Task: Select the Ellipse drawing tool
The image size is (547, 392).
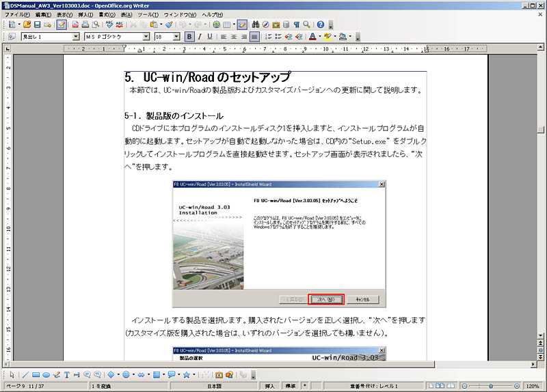Action: click(46, 375)
